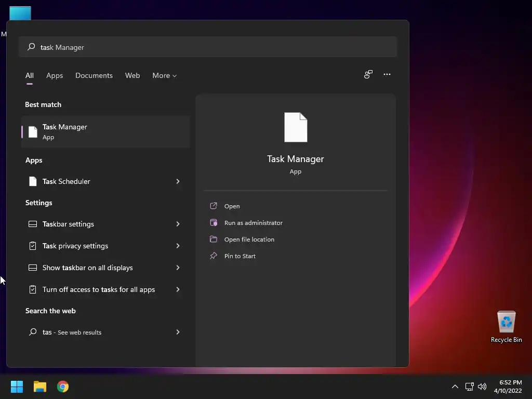The height and width of the screenshot is (399, 532).
Task: Open Turn off access to tasks for all apps
Action: (x=104, y=289)
